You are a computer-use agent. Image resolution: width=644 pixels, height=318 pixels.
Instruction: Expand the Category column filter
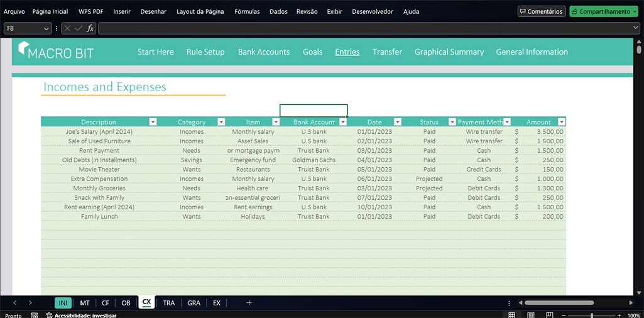coord(221,122)
